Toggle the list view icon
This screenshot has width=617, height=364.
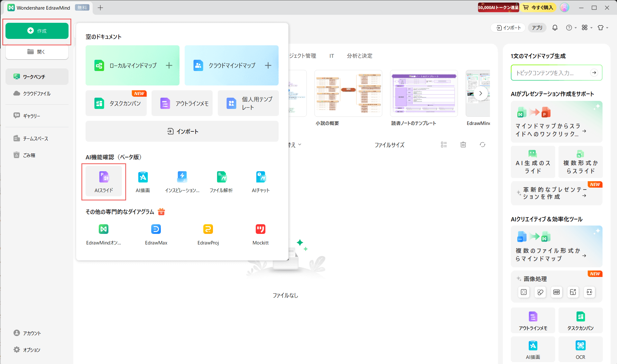pos(444,145)
